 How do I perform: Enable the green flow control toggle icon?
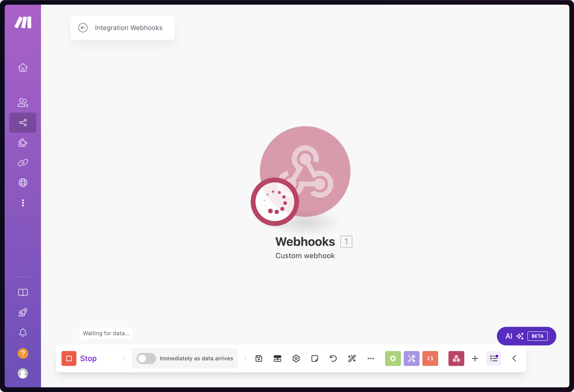click(x=393, y=358)
